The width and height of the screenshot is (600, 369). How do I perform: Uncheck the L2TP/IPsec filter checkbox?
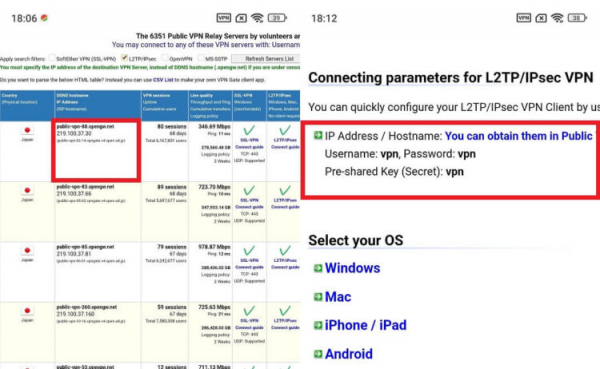124,58
